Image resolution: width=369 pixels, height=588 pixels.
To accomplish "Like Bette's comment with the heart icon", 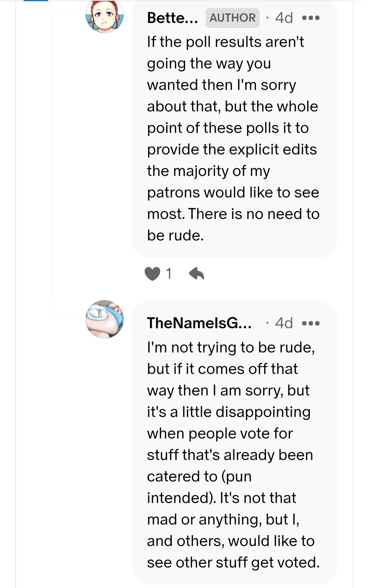I will point(152,274).
